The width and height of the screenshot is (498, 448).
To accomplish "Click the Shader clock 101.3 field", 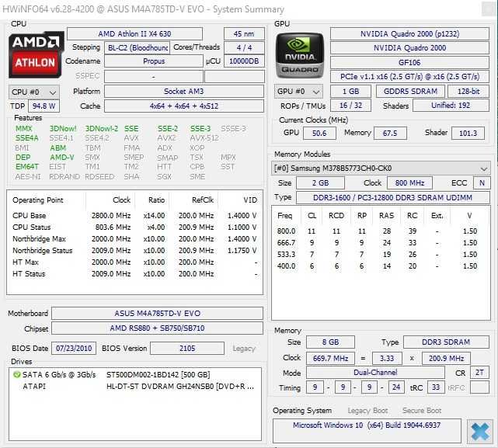I will (468, 133).
